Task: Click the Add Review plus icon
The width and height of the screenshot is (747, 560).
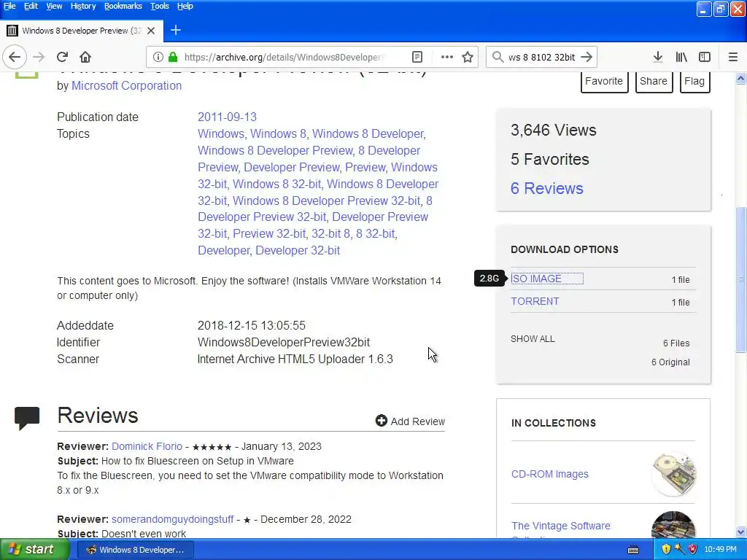Action: (381, 421)
